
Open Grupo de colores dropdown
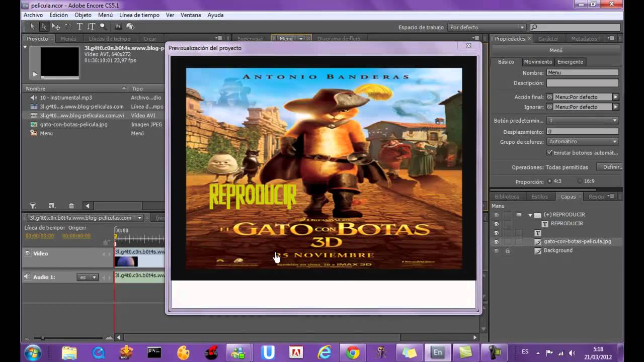(x=583, y=142)
